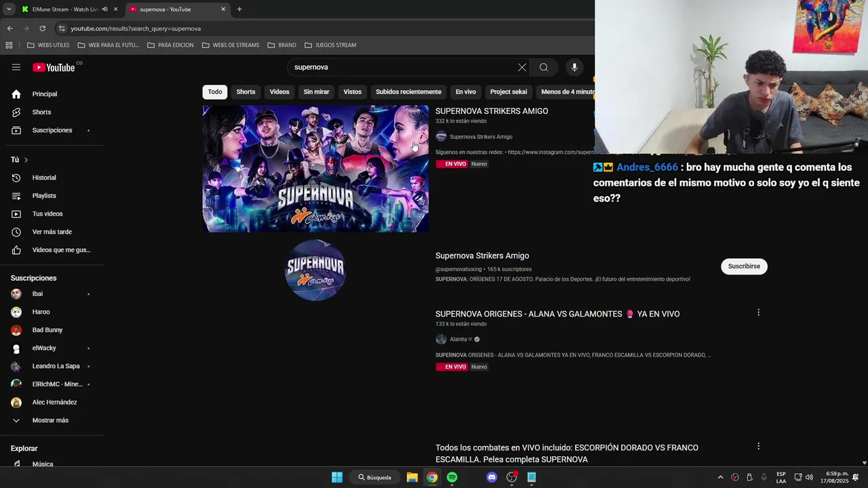
Task: Open a new browser tab
Action: click(239, 9)
